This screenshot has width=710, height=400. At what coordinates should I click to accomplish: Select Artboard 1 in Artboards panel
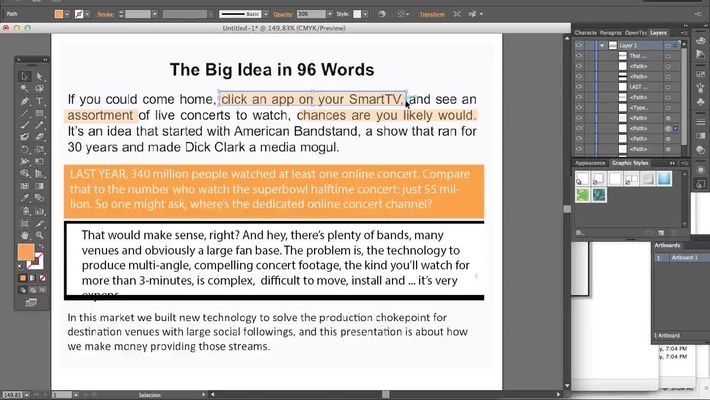[x=681, y=257]
